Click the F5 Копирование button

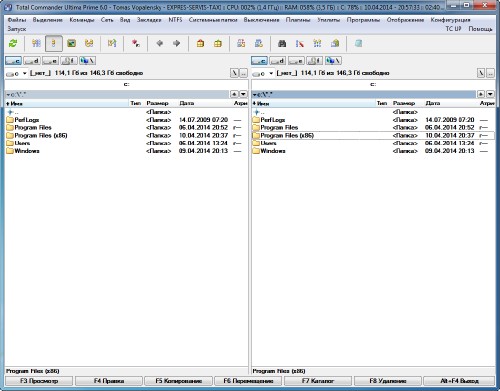click(178, 381)
